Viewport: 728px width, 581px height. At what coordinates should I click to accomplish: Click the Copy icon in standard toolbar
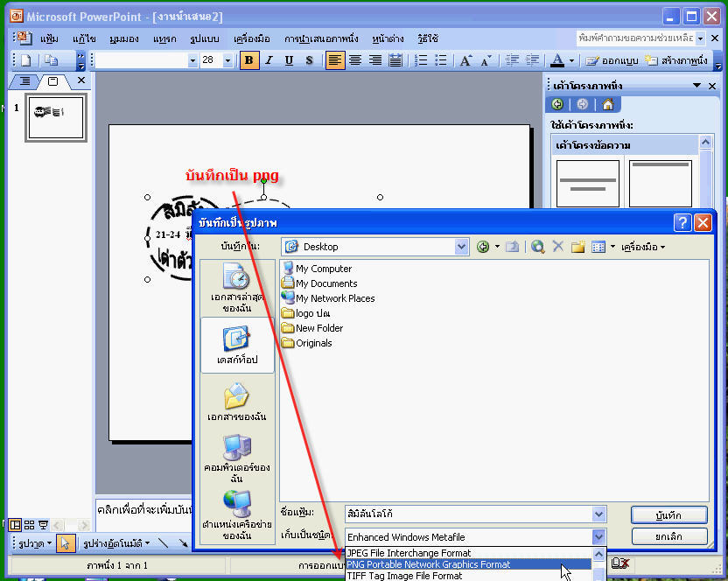pyautogui.click(x=51, y=60)
